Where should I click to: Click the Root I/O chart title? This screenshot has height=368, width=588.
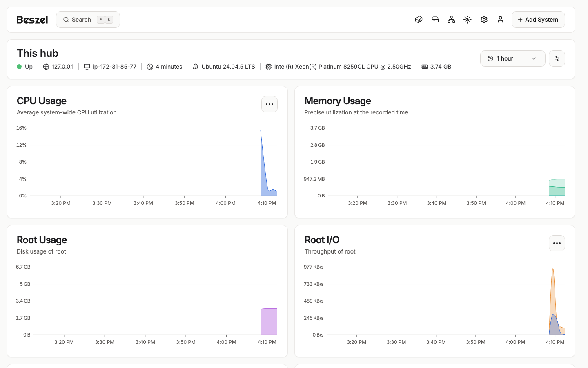322,240
